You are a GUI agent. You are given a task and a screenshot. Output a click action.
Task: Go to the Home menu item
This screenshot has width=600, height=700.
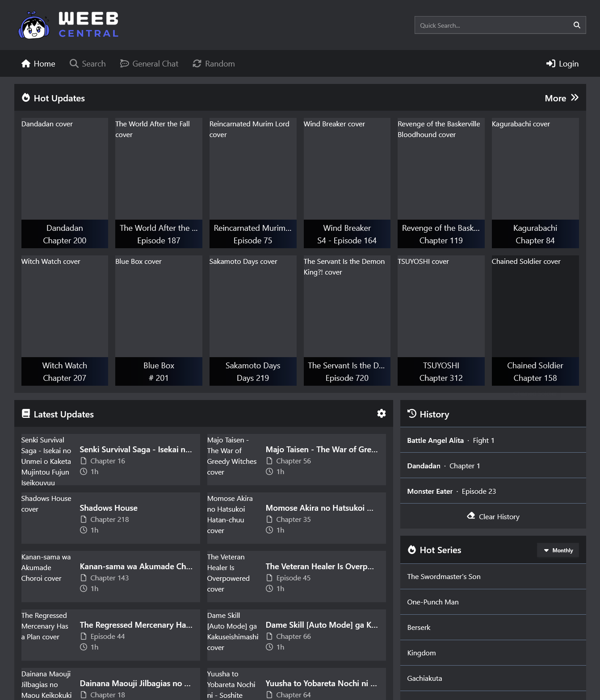click(38, 63)
